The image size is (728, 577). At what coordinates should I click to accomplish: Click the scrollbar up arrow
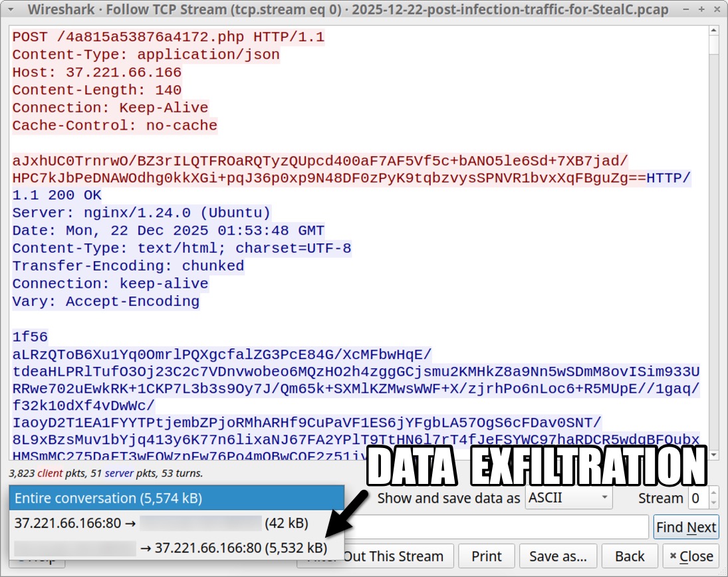714,31
